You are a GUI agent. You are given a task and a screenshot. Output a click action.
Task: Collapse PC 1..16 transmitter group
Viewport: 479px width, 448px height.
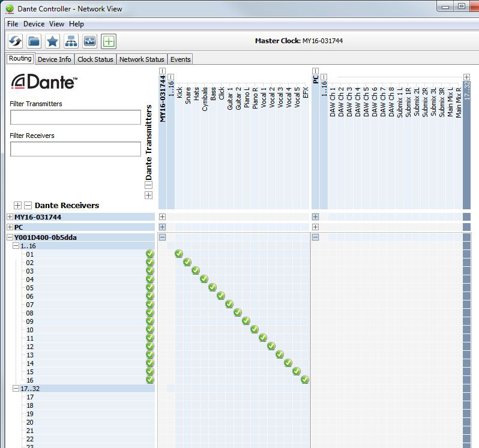click(324, 77)
